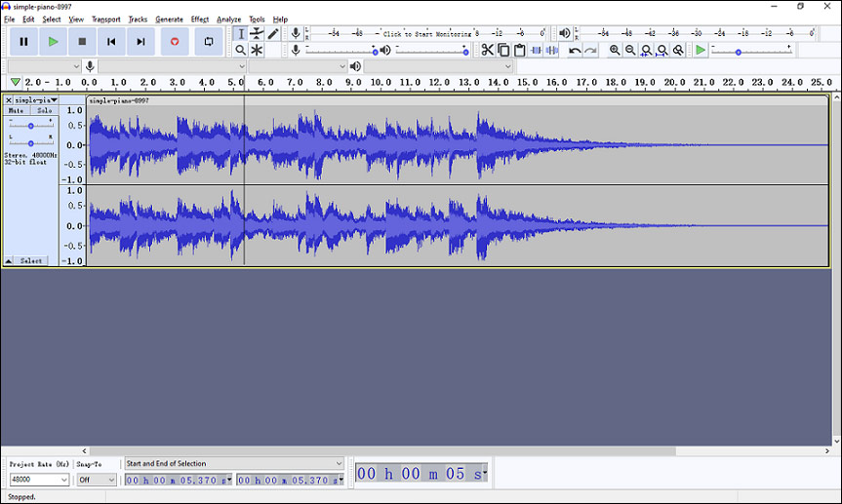The height and width of the screenshot is (504, 842).
Task: Adjust the playback speed slider
Action: 739,52
